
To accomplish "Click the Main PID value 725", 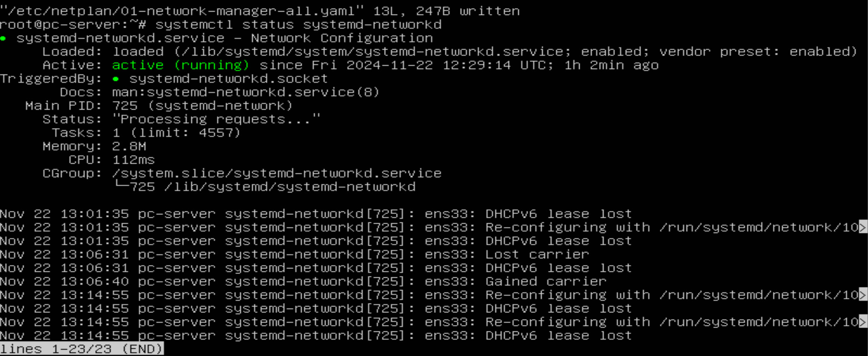I will (125, 106).
